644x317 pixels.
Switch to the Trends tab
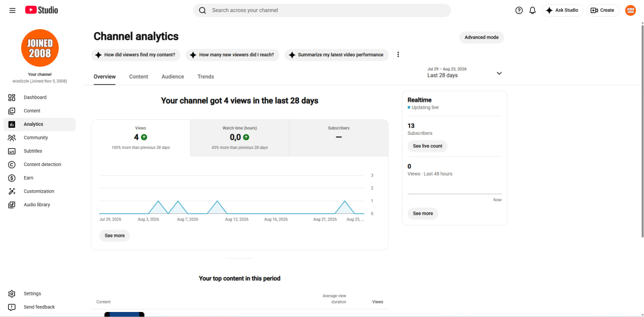pos(206,76)
